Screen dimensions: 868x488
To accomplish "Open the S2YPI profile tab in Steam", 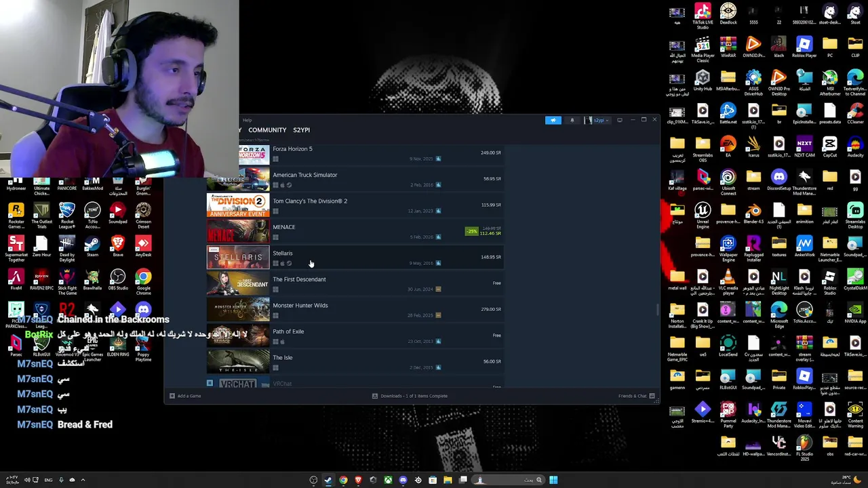I will pos(301,130).
